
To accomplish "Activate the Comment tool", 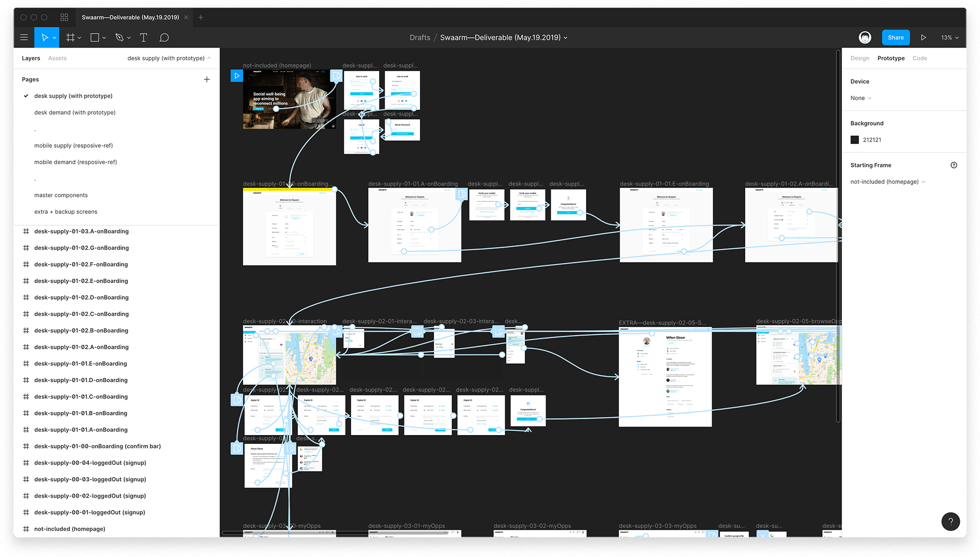I will pyautogui.click(x=164, y=37).
